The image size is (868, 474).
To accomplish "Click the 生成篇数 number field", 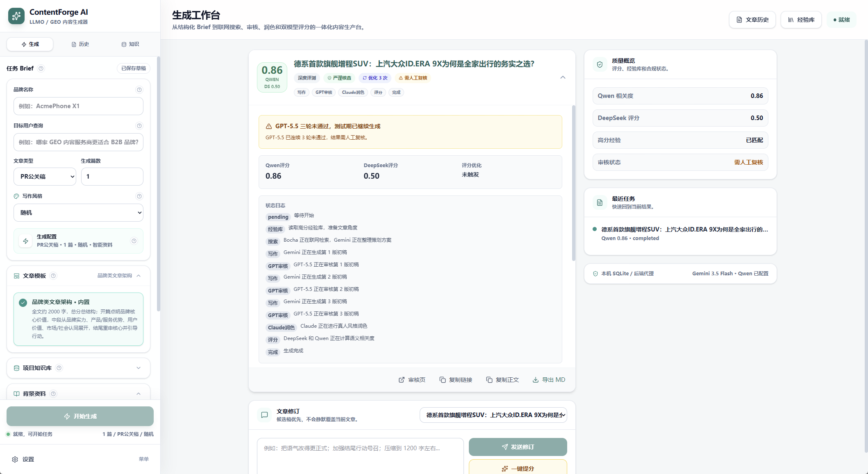I will [x=112, y=177].
